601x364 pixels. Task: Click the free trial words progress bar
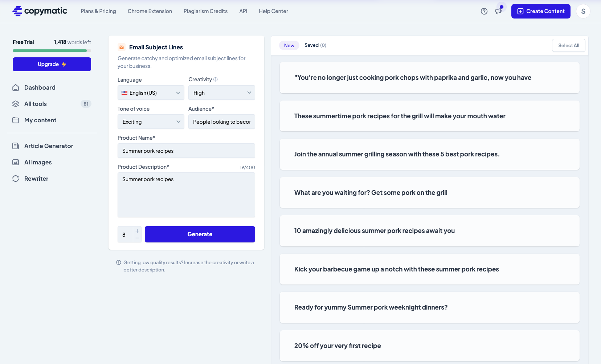[52, 51]
